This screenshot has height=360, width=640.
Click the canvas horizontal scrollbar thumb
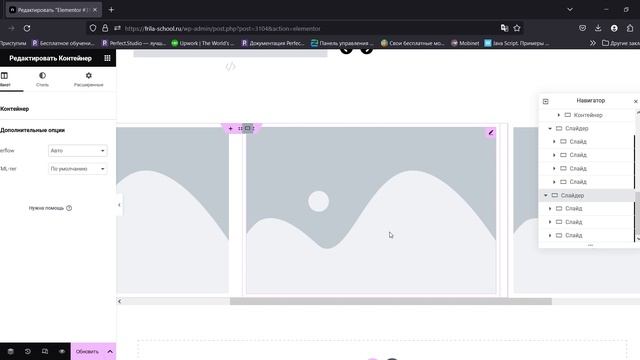pos(391,301)
